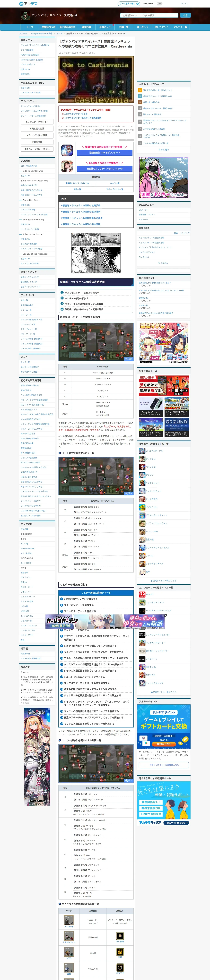The height and width of the screenshot is (980, 210).
Task: Click アルテマポイントの詳細はこちら button
Action: tap(164, 765)
